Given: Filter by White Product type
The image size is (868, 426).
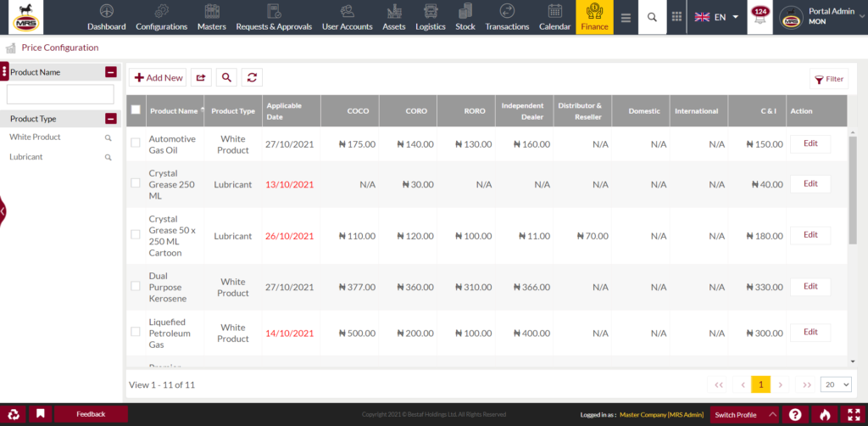Looking at the screenshot, I should [35, 137].
